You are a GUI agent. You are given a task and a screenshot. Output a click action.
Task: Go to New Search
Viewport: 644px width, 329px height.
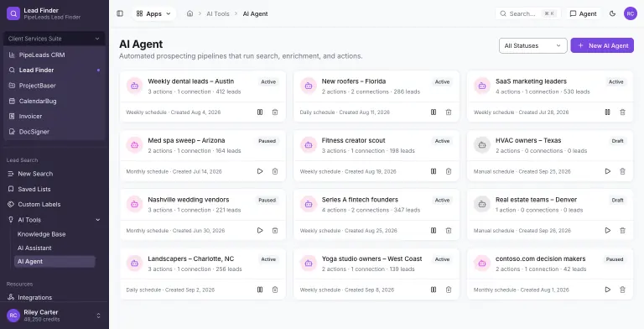[54, 174]
